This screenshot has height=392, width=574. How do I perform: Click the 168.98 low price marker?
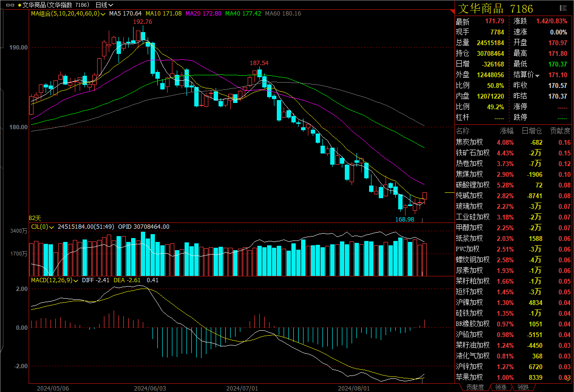point(405,220)
